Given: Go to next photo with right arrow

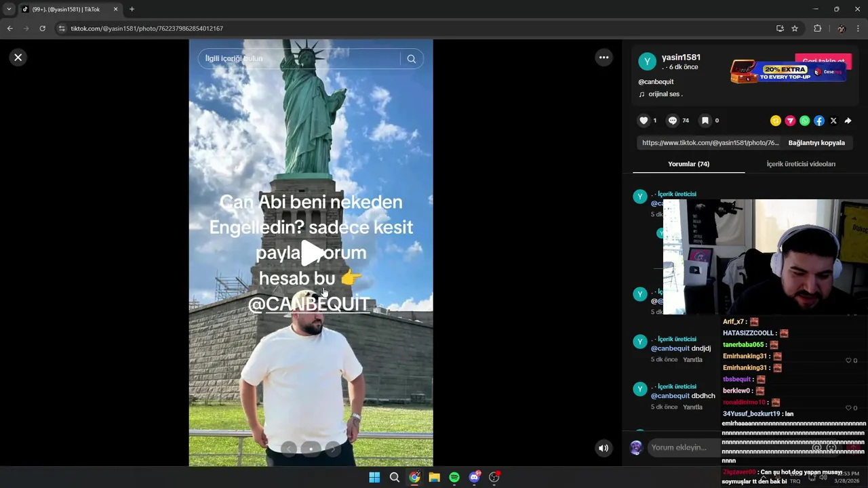Looking at the screenshot, I should pyautogui.click(x=332, y=449).
